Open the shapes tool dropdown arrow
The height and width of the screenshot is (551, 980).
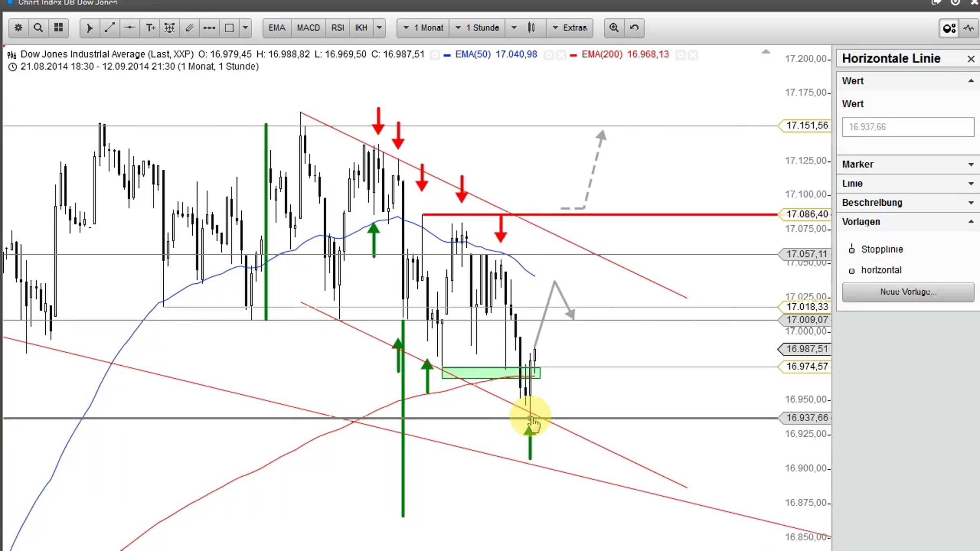pos(245,28)
